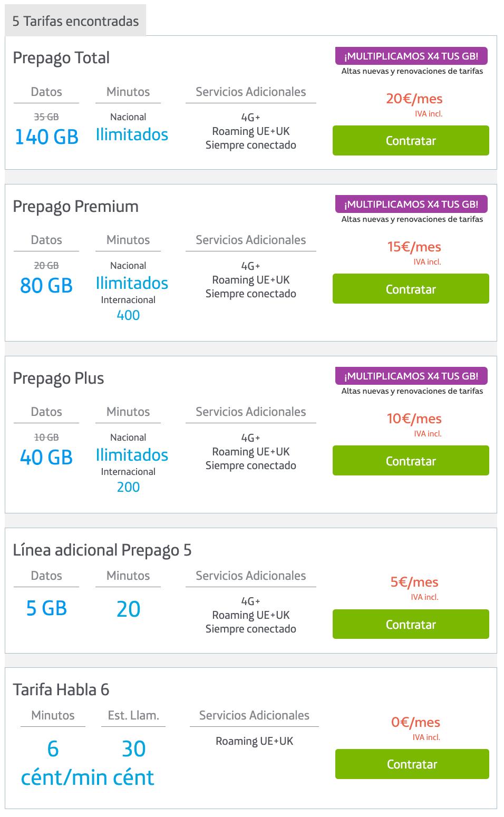504x817 pixels.
Task: Select the 0€/mes price label
Action: tap(415, 723)
